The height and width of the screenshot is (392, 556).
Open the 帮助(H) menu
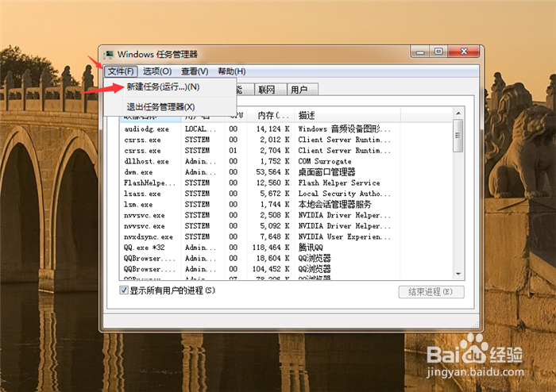232,71
